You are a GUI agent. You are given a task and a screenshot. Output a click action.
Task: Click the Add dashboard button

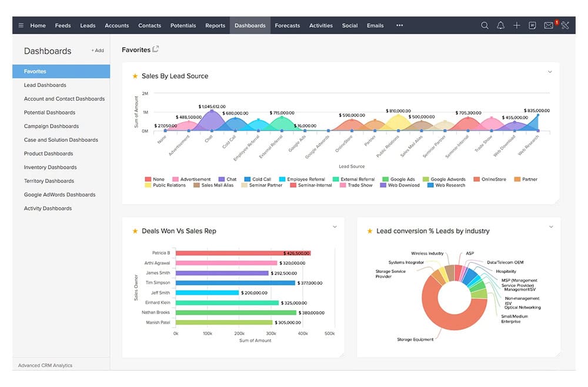[x=97, y=51]
